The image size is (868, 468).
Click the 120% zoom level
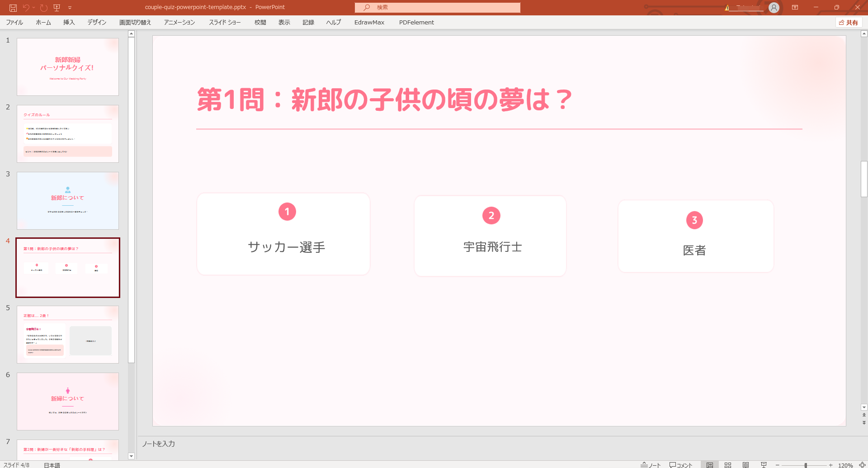click(845, 465)
